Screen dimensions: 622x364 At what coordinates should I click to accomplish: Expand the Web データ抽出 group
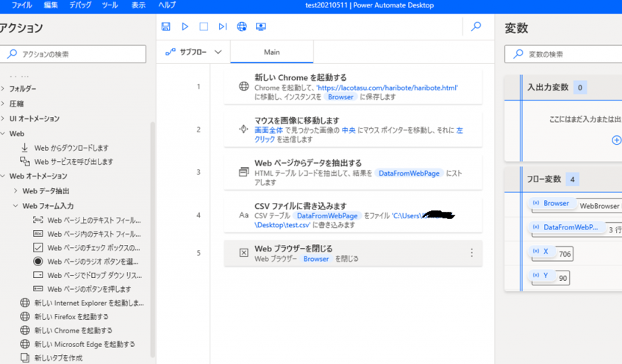[x=16, y=191]
